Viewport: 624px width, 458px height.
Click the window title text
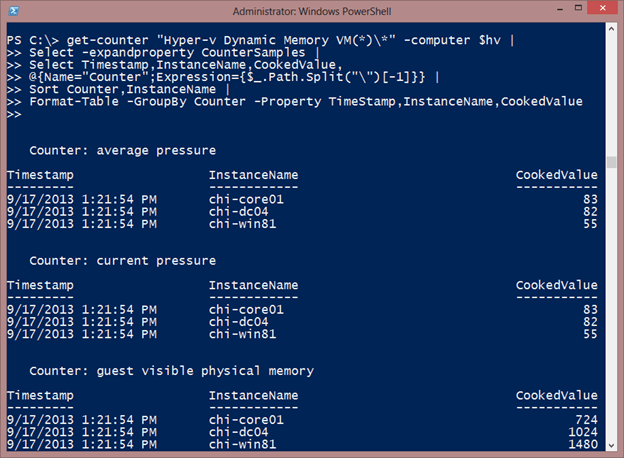pyautogui.click(x=312, y=11)
